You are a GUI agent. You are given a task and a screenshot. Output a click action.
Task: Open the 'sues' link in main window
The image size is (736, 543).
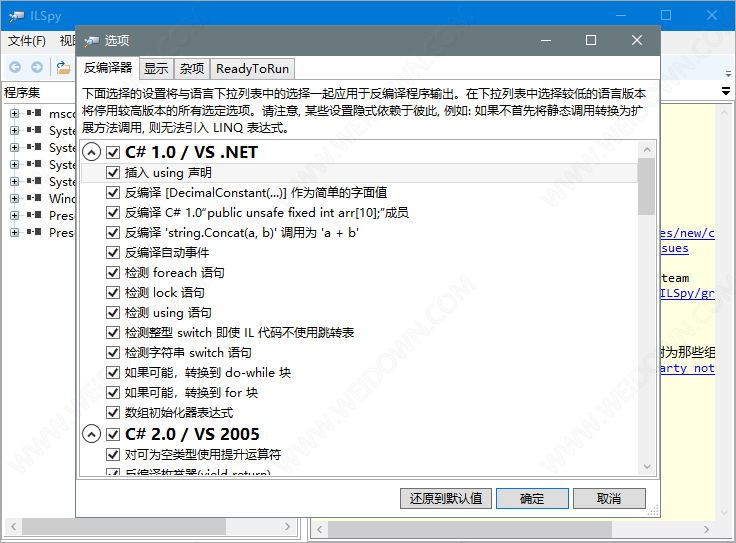pyautogui.click(x=675, y=248)
